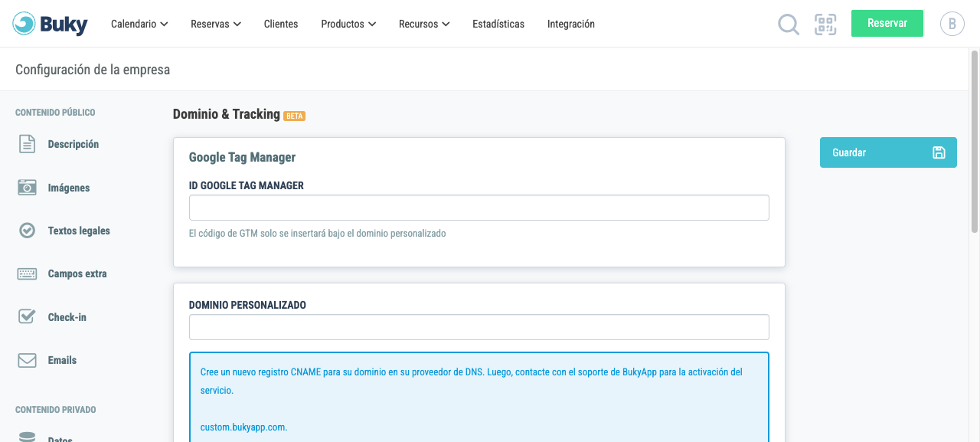This screenshot has width=980, height=442.
Task: Click the BETA badge next to heading
Action: (x=295, y=116)
